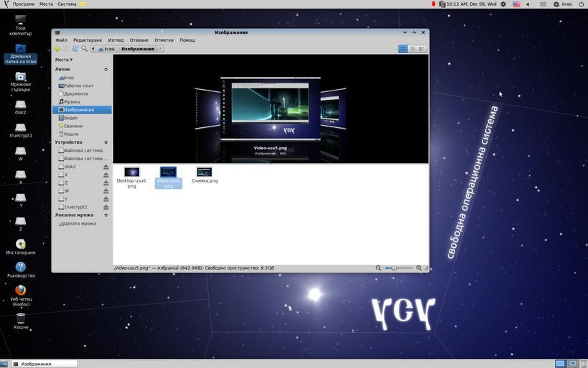Click the zoom out magnifier in status bar
The image size is (588, 368).
[378, 268]
